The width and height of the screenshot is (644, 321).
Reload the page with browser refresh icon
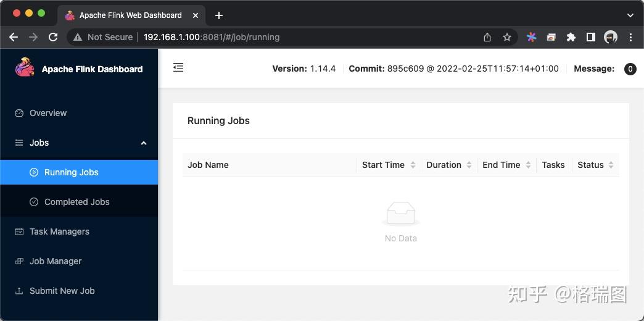(x=53, y=37)
